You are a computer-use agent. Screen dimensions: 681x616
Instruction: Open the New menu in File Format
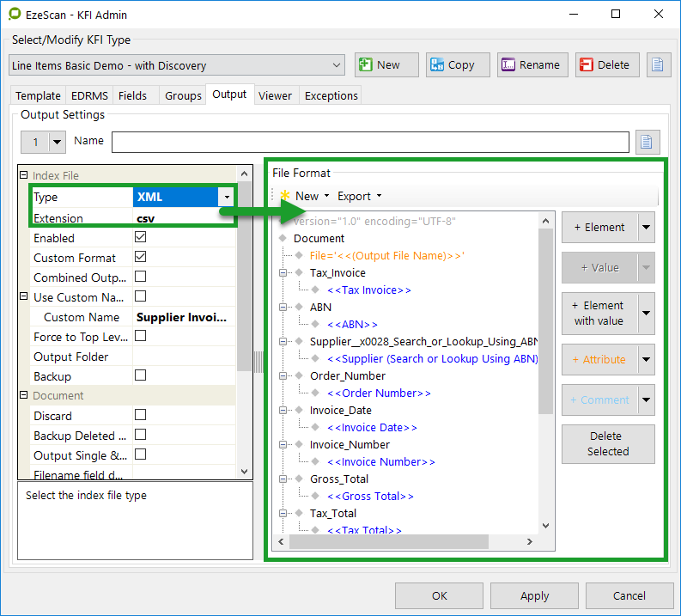point(307,196)
